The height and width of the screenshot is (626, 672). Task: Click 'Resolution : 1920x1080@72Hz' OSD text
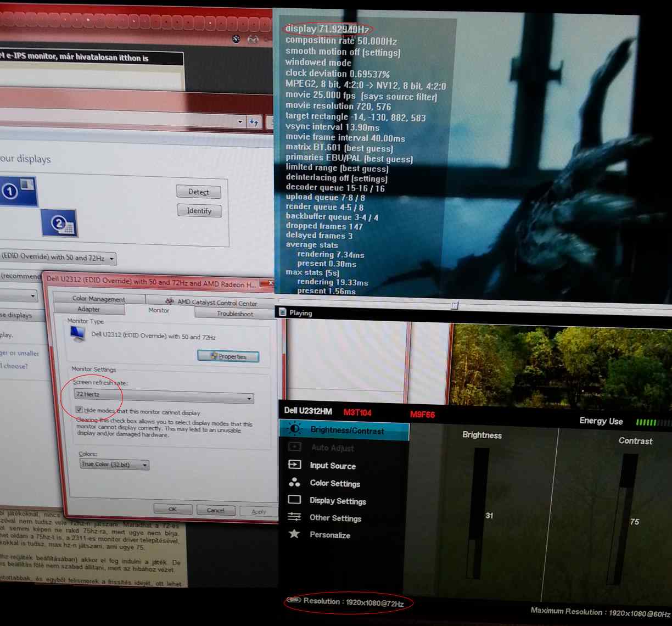pyautogui.click(x=354, y=602)
